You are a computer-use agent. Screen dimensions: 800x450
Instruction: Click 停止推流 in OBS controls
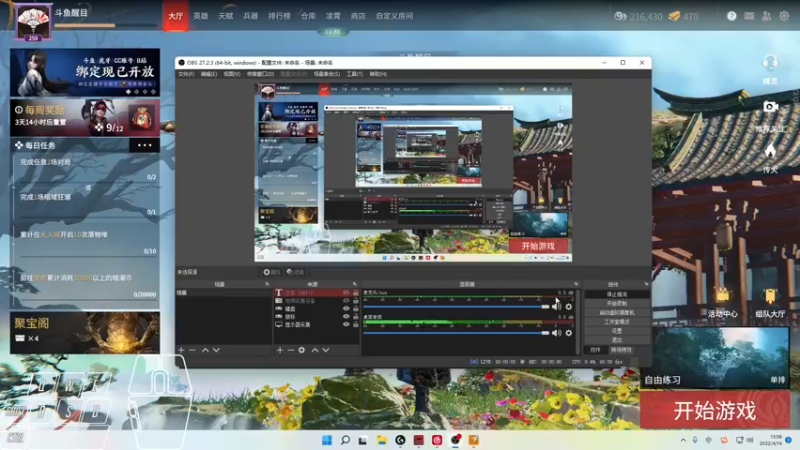click(617, 294)
